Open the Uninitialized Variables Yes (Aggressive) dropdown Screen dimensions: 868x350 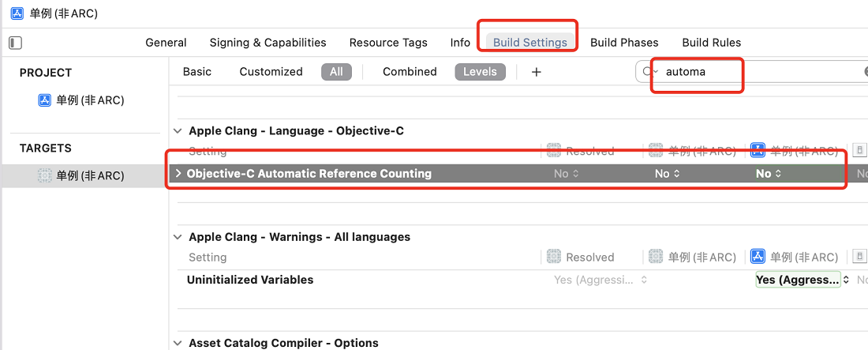pyautogui.click(x=802, y=280)
